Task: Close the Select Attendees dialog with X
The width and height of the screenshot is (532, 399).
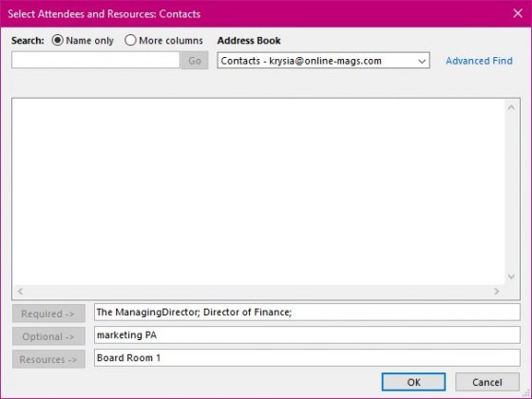Action: pyautogui.click(x=518, y=13)
